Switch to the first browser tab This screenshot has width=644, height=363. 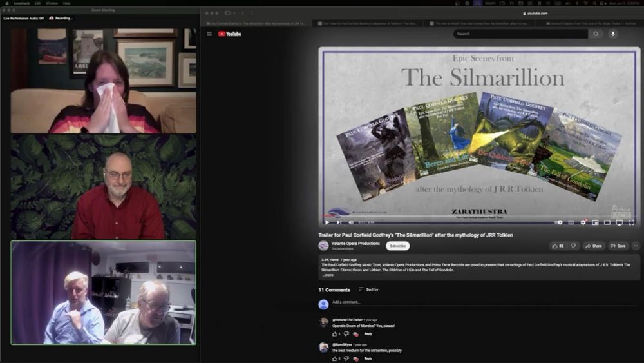(256, 23)
